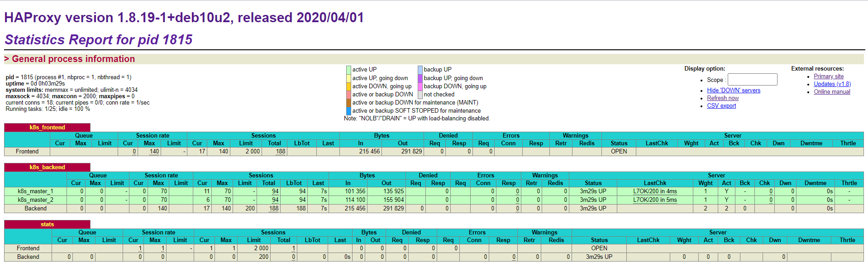Click stats Frontend status OPEN cell

[x=599, y=248]
